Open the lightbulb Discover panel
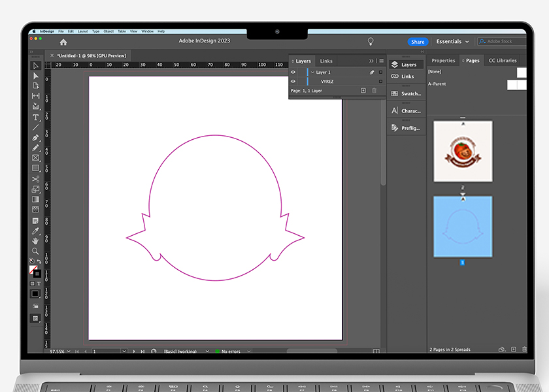549x392 pixels. pyautogui.click(x=371, y=42)
